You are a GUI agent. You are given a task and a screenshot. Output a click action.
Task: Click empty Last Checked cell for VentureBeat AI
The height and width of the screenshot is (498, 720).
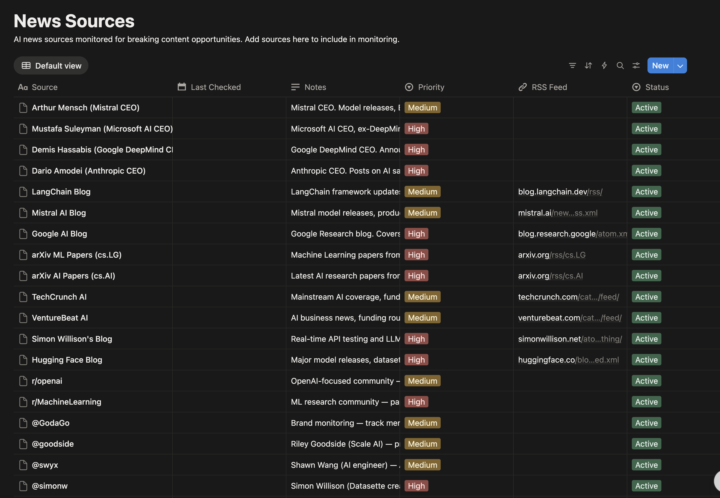229,318
